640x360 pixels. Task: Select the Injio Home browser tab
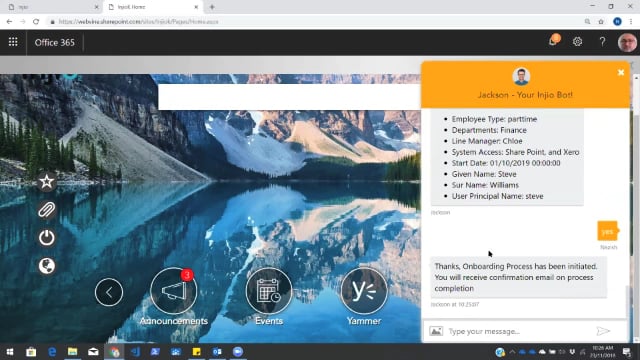[152, 7]
